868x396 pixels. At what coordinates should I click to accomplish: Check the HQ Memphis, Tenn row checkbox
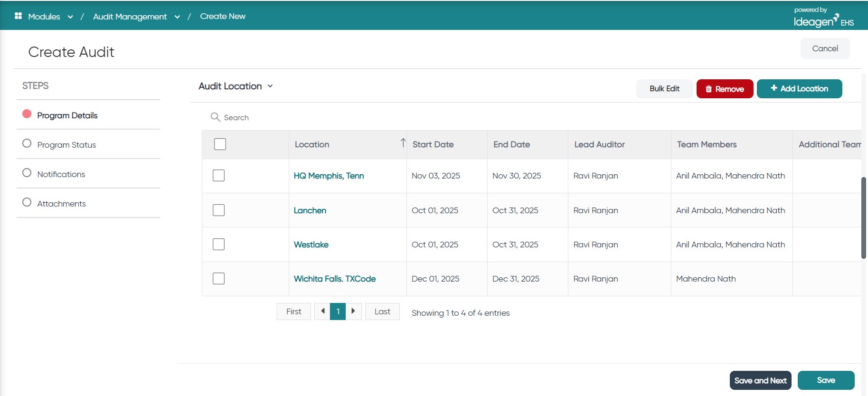point(218,175)
